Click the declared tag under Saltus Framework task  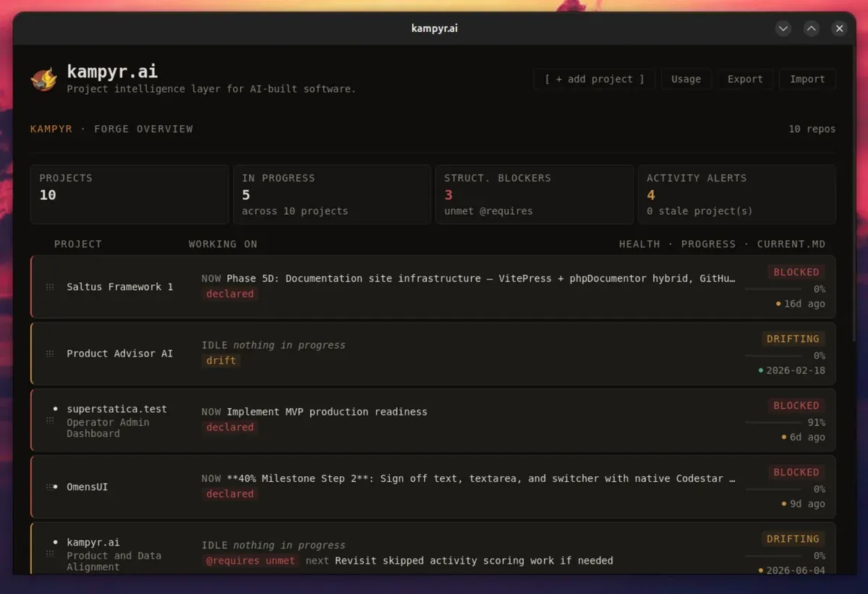230,294
